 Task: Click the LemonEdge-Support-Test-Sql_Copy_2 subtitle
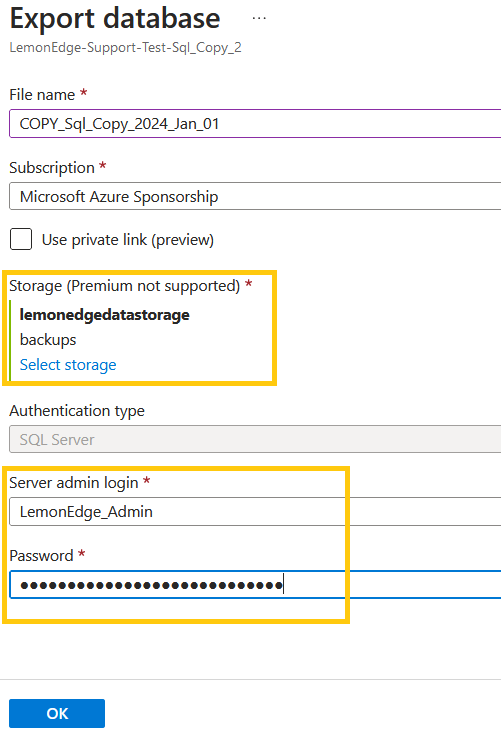pos(126,48)
